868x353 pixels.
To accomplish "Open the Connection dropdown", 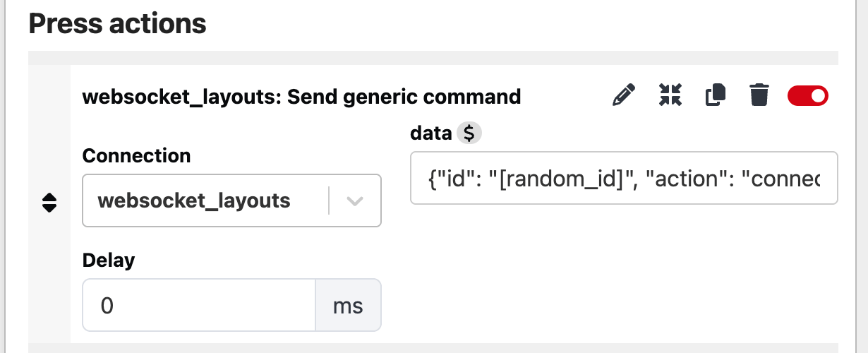I will (x=232, y=201).
